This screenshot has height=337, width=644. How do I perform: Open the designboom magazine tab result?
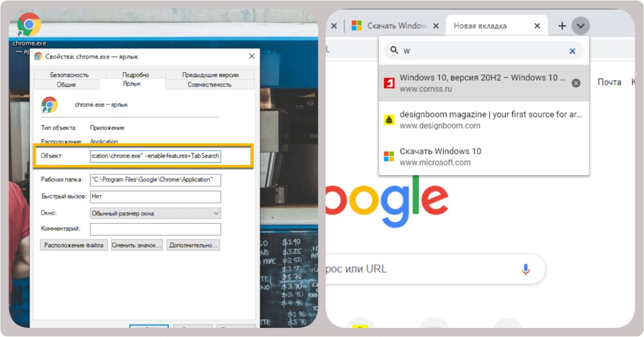click(x=484, y=120)
